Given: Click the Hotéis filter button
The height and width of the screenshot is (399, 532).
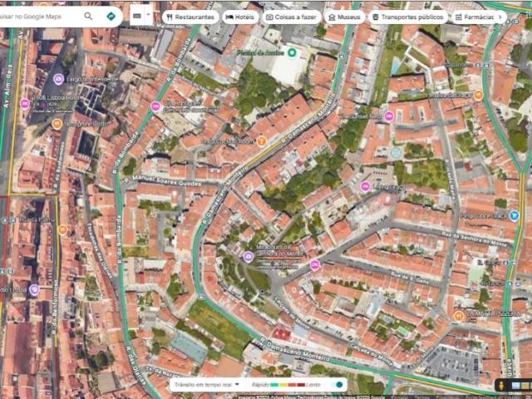Looking at the screenshot, I should pos(239,17).
